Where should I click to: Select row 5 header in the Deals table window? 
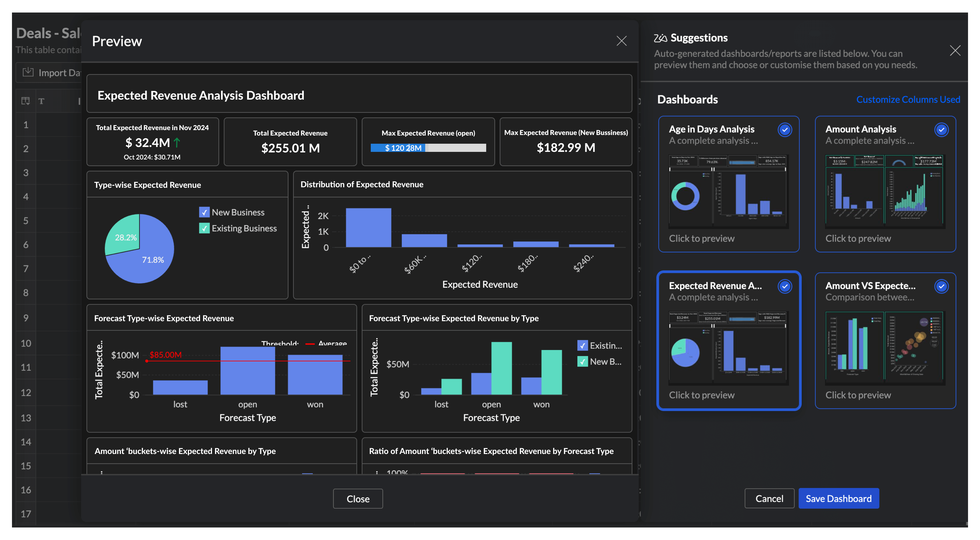point(26,220)
